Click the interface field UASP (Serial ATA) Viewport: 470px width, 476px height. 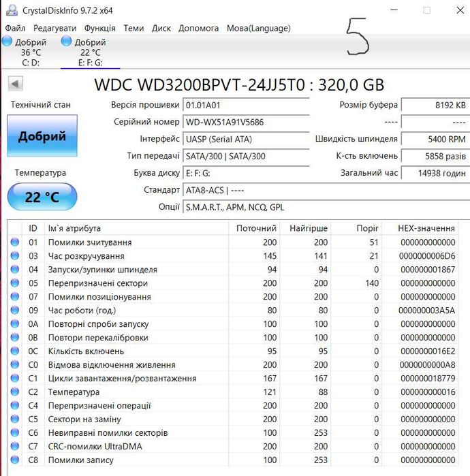pos(246,139)
